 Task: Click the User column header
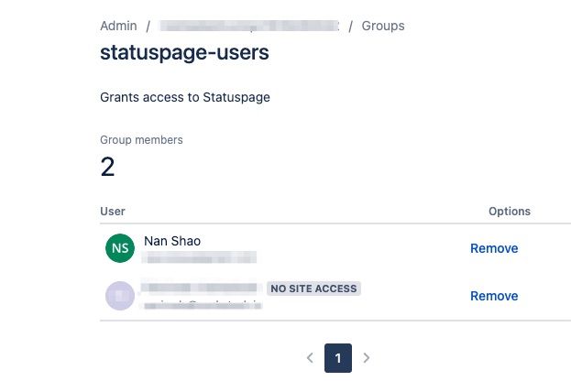[x=113, y=211]
